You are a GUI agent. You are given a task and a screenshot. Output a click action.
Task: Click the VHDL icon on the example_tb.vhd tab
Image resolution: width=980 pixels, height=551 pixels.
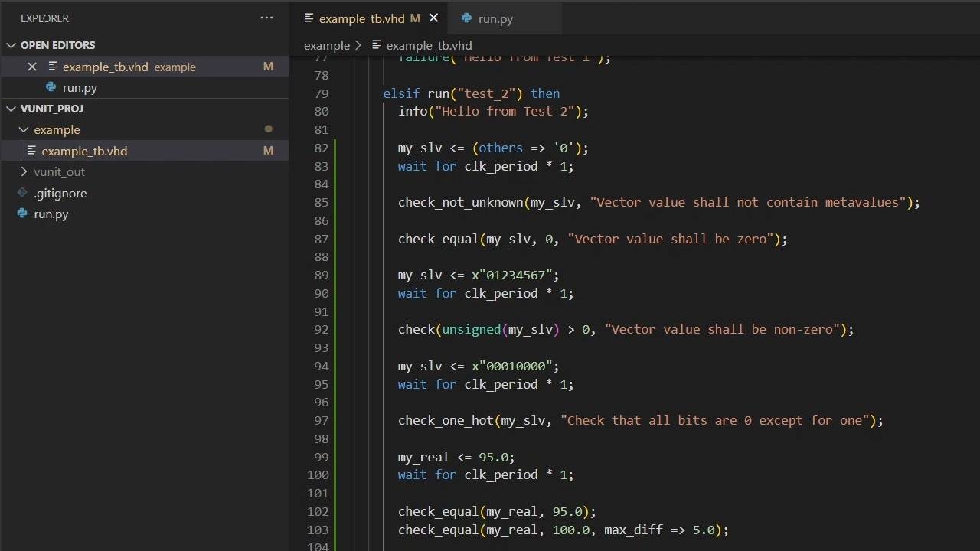point(308,18)
